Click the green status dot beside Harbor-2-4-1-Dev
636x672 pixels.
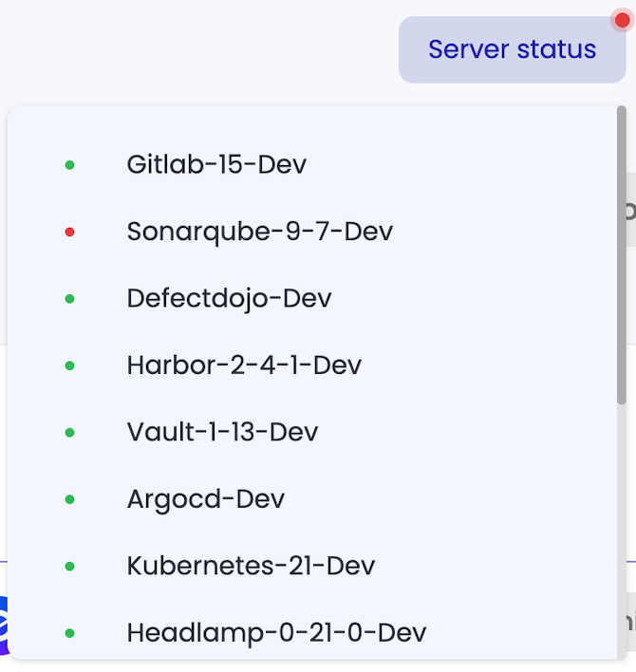click(70, 365)
